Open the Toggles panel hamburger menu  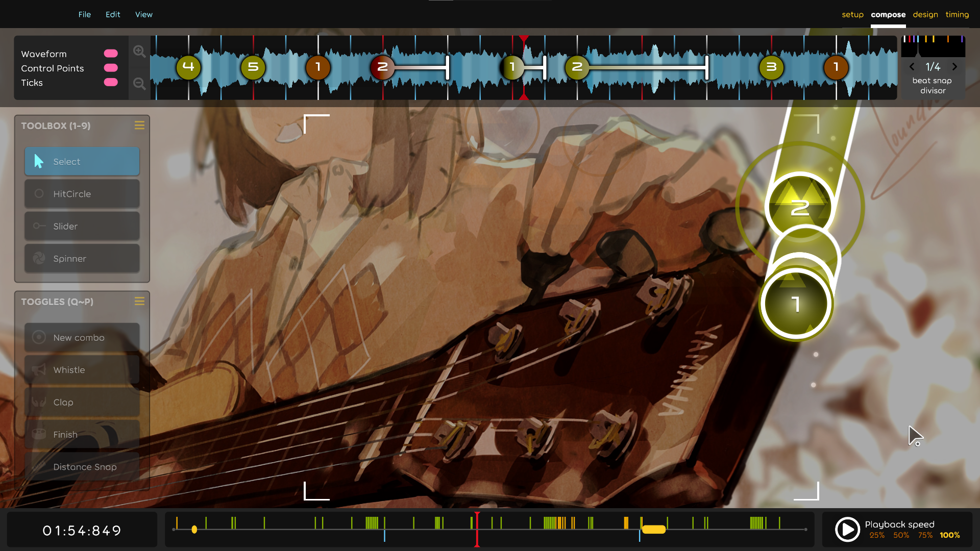click(139, 302)
